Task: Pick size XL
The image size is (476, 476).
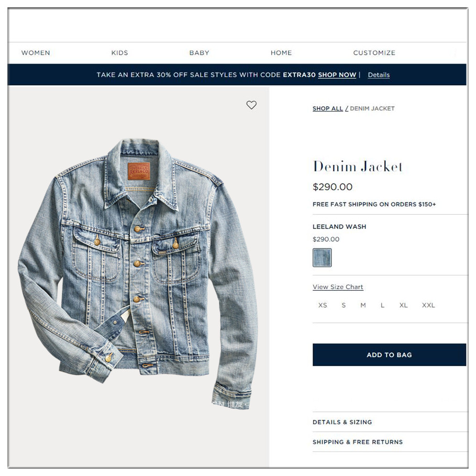Action: coord(403,305)
